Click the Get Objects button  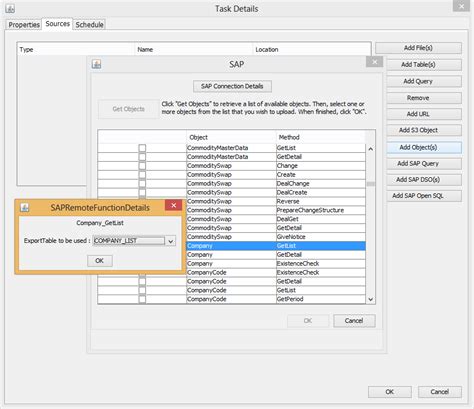[x=128, y=109]
